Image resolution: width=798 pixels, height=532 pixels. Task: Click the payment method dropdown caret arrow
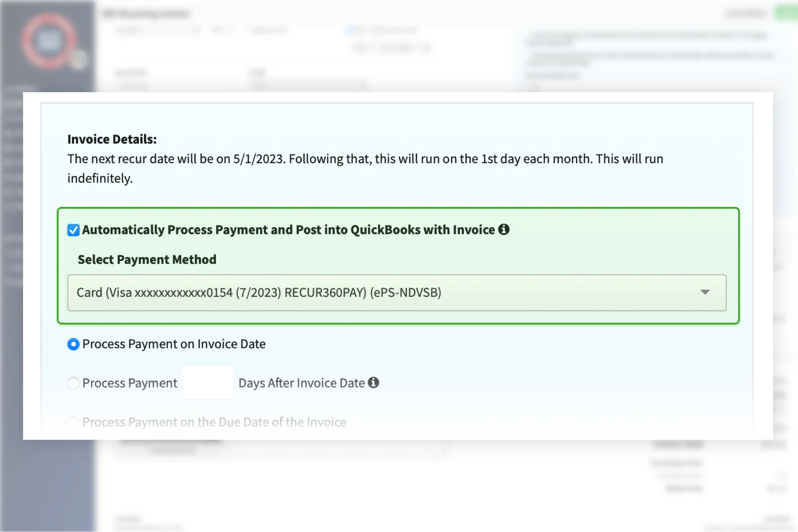click(x=705, y=292)
